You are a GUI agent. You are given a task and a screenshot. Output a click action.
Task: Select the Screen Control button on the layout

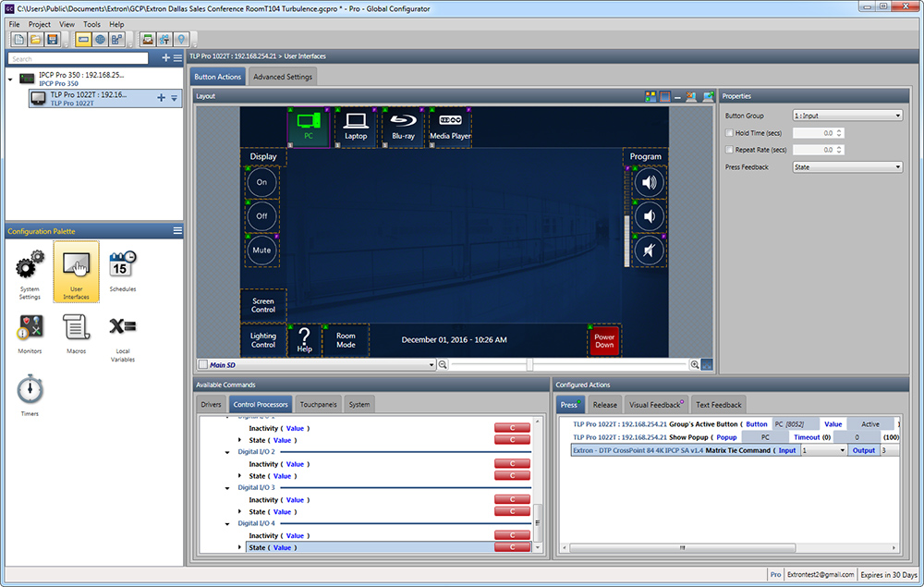coord(262,305)
